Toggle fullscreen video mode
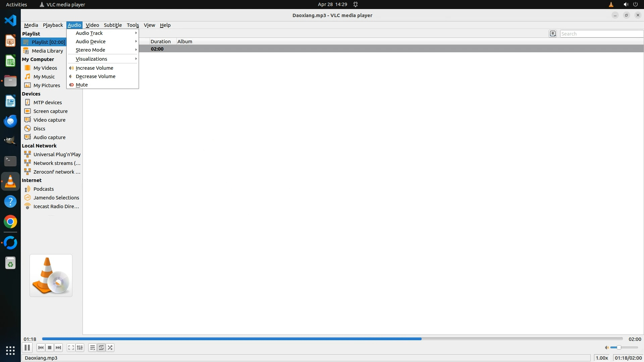Viewport: 644px width, 362px height. click(x=71, y=348)
